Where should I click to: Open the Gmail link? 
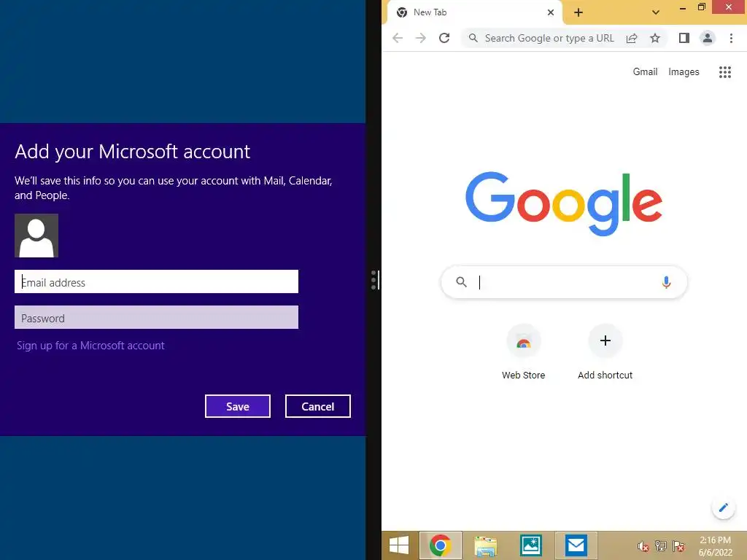click(645, 72)
